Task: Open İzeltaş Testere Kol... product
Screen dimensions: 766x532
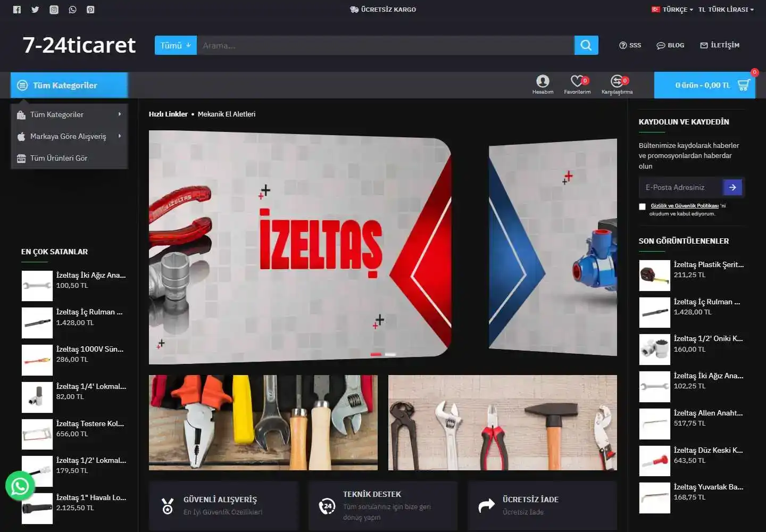Action: click(90, 423)
